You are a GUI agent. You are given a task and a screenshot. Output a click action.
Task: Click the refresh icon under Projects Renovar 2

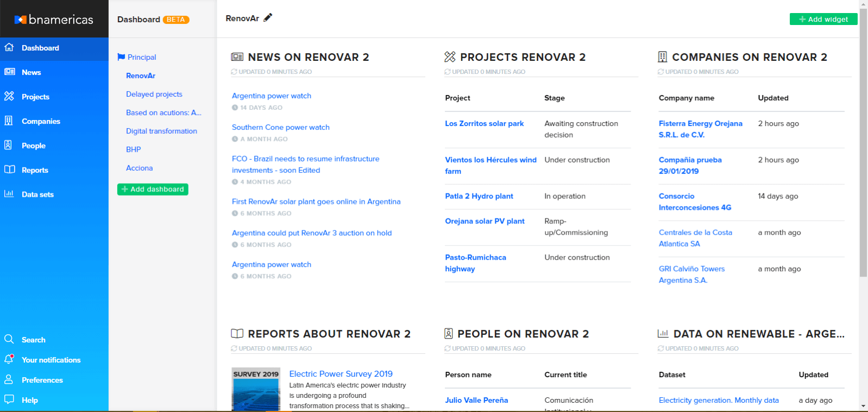448,72
